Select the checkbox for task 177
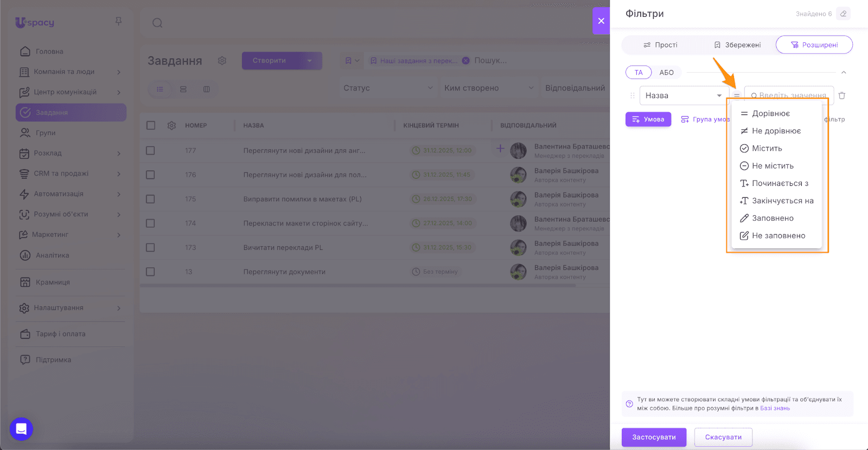The image size is (868, 450). pyautogui.click(x=150, y=150)
